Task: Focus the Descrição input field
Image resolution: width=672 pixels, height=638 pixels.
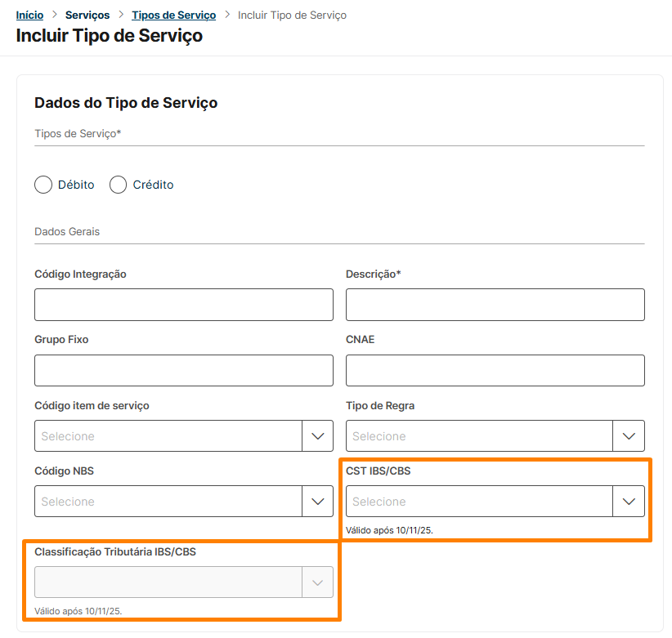Action: click(495, 305)
